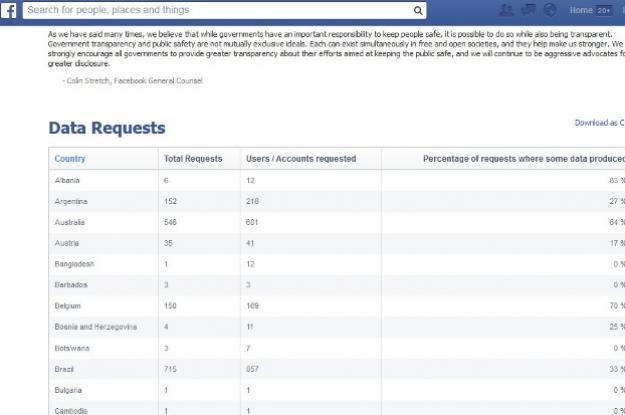
Task: Select the Barbados row name
Action: 71,285
